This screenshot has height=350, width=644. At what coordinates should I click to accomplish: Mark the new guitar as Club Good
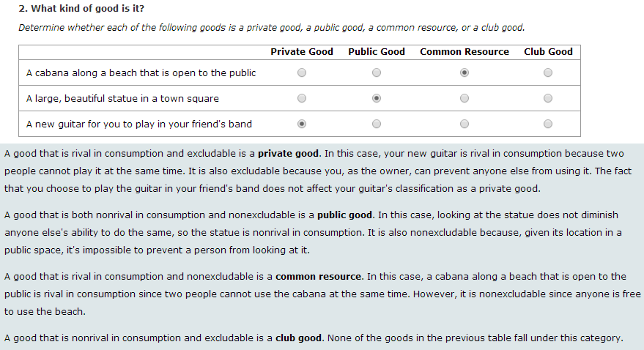[x=548, y=124]
